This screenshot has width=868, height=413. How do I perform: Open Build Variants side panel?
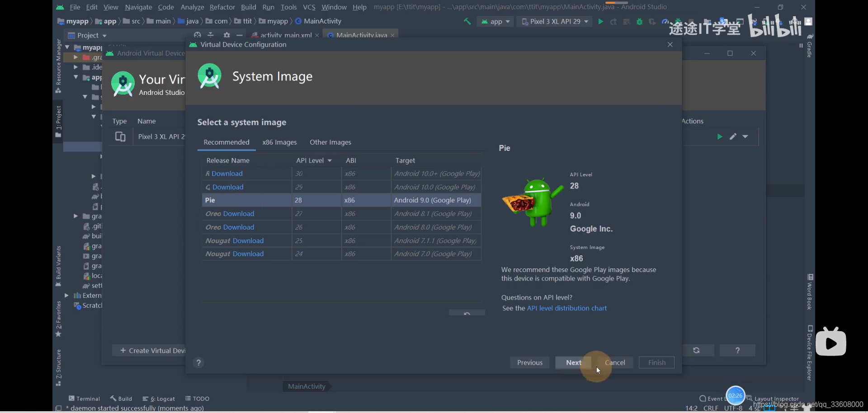[58, 266]
